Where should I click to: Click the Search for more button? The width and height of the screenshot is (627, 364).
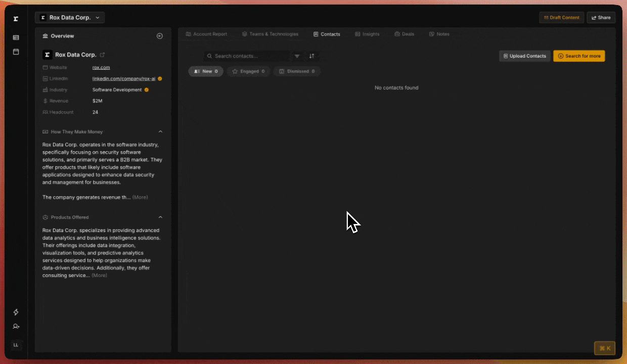click(x=579, y=56)
